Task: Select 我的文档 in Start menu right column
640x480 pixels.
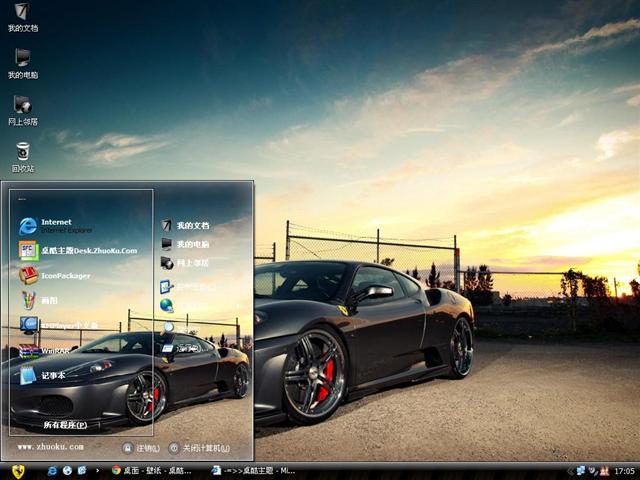Action: pos(185,226)
